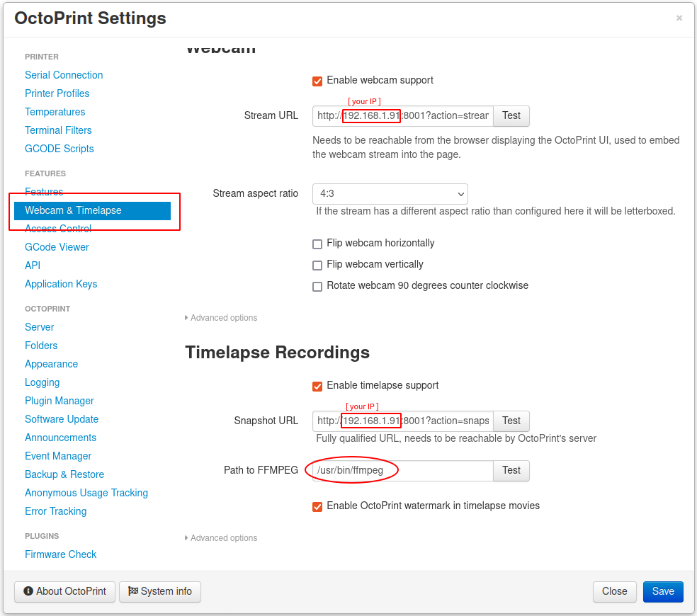The height and width of the screenshot is (616, 697).
Task: Open System info
Action: pos(160,591)
